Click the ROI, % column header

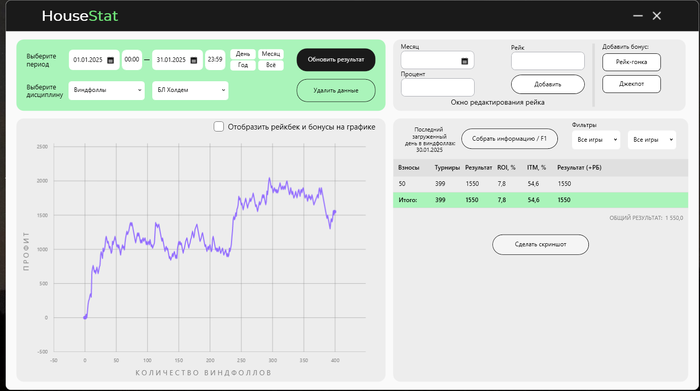click(506, 168)
